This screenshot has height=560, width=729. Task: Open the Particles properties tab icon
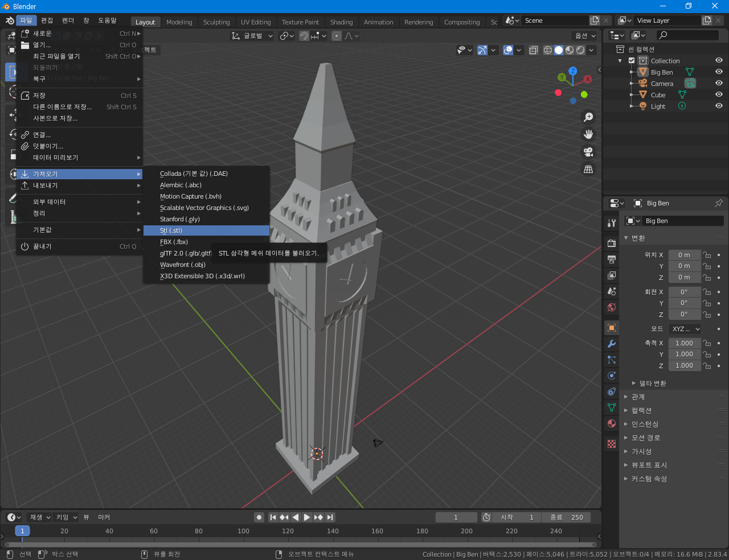pyautogui.click(x=612, y=360)
